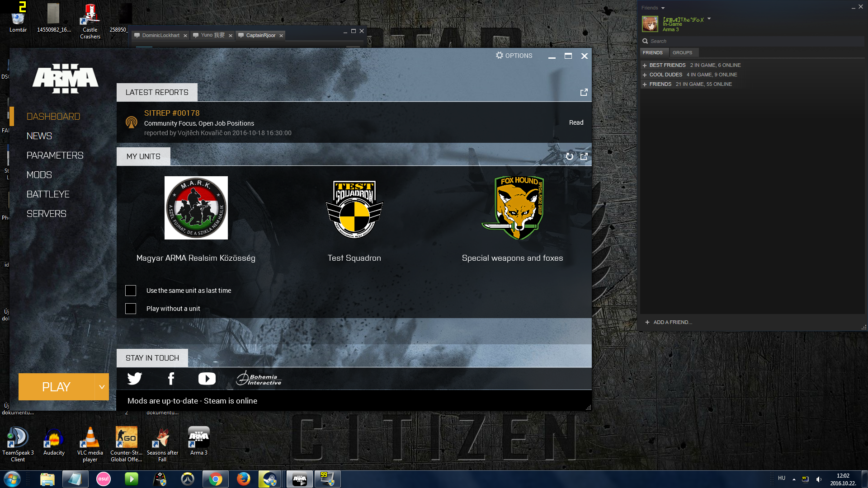Click the Bohemia Interactive logo

point(259,379)
